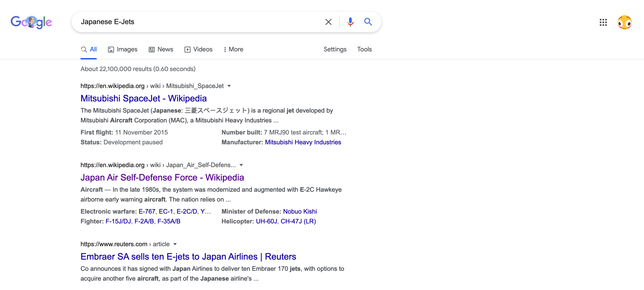Click the blue magnifier search button
The width and height of the screenshot is (644, 290).
point(368,22)
